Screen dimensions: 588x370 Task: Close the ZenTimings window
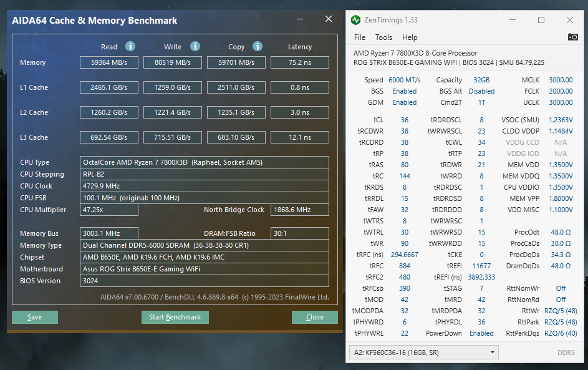click(x=570, y=20)
